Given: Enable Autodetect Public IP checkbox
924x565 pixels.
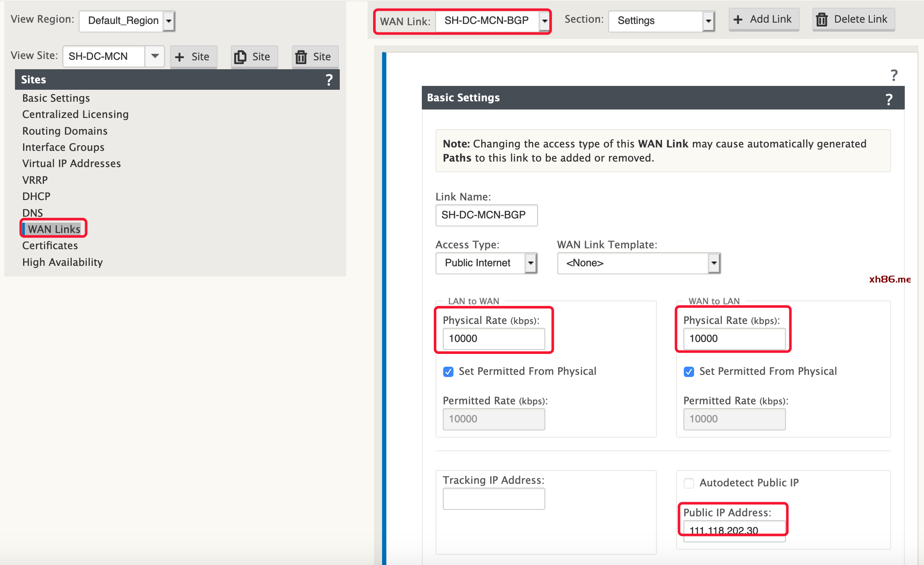Looking at the screenshot, I should (x=689, y=483).
